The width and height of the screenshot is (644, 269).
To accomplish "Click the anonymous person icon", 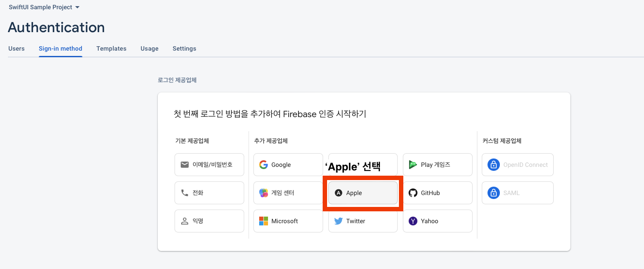I will [x=185, y=221].
